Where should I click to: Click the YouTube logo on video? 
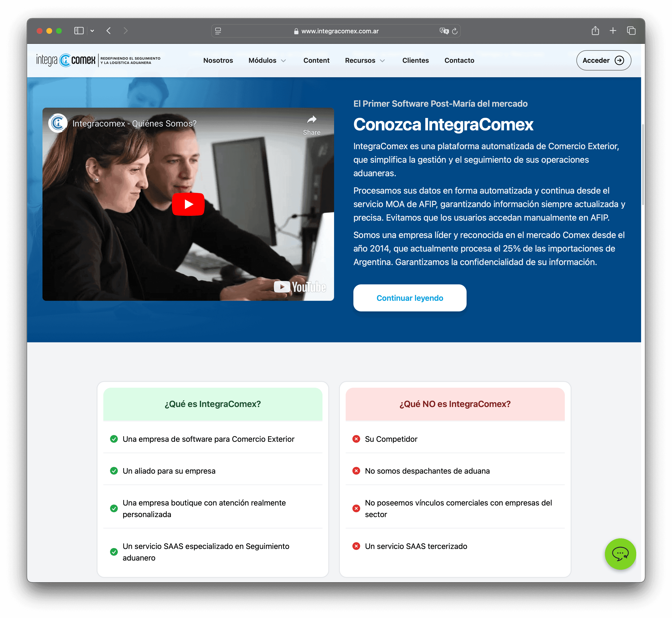300,287
